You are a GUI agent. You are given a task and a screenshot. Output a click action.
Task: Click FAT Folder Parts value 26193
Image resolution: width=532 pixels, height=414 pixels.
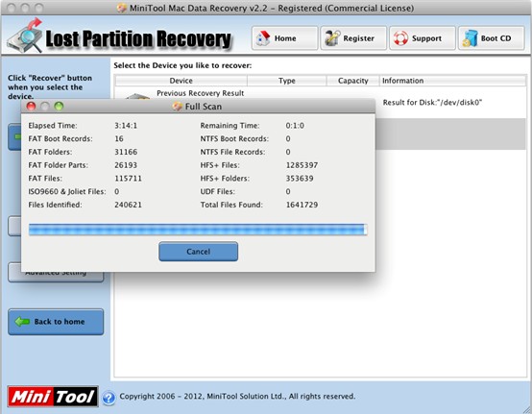click(126, 165)
